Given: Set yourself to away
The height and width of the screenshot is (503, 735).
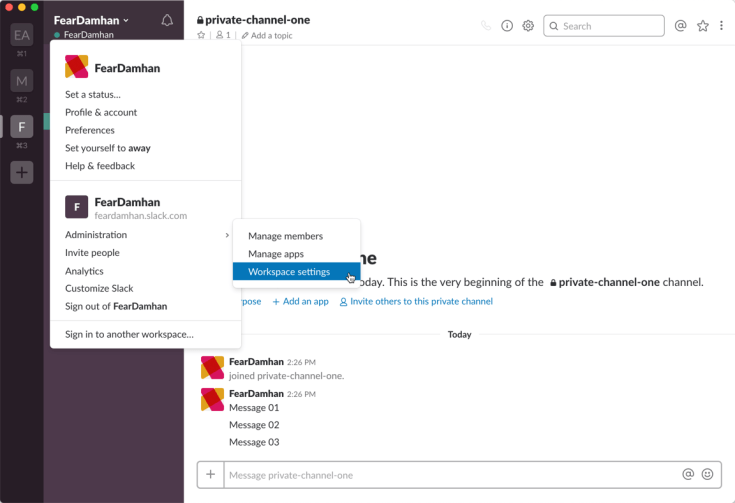Looking at the screenshot, I should click(107, 148).
